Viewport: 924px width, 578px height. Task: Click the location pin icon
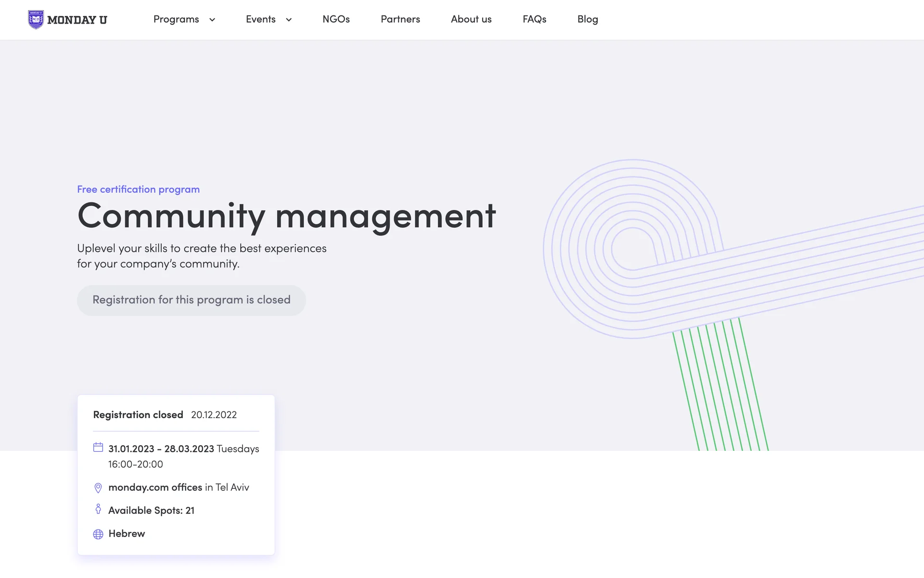click(98, 488)
